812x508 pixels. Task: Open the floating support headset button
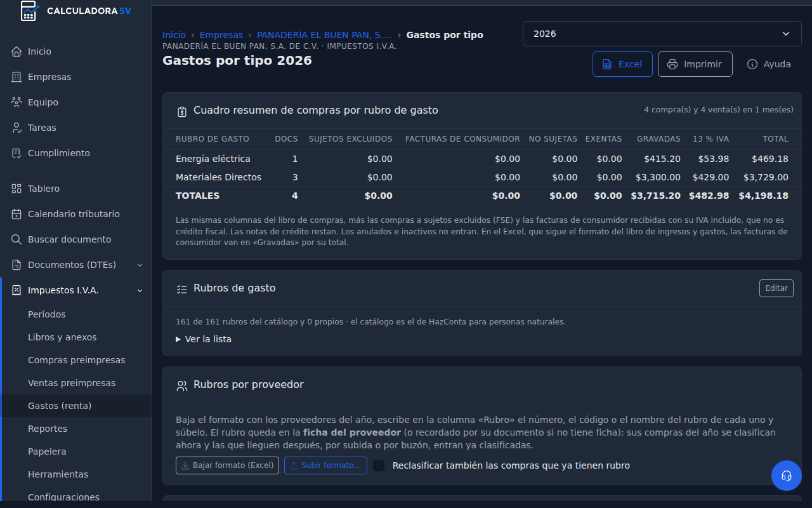[x=787, y=476]
